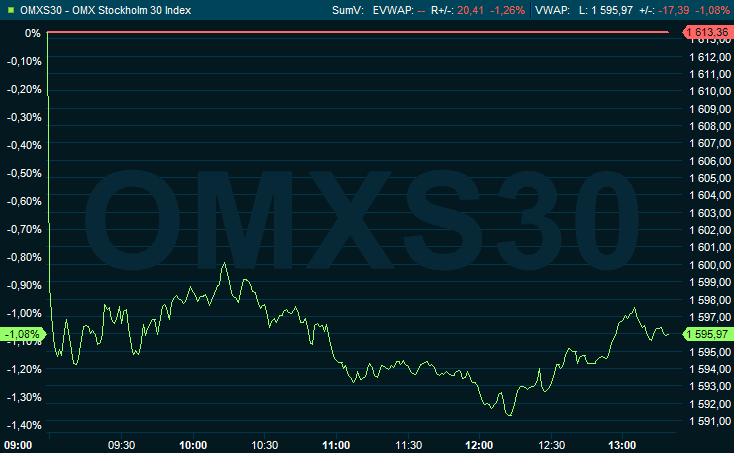734x453 pixels.
Task: Click the -1,30% axis label
Action: click(24, 397)
